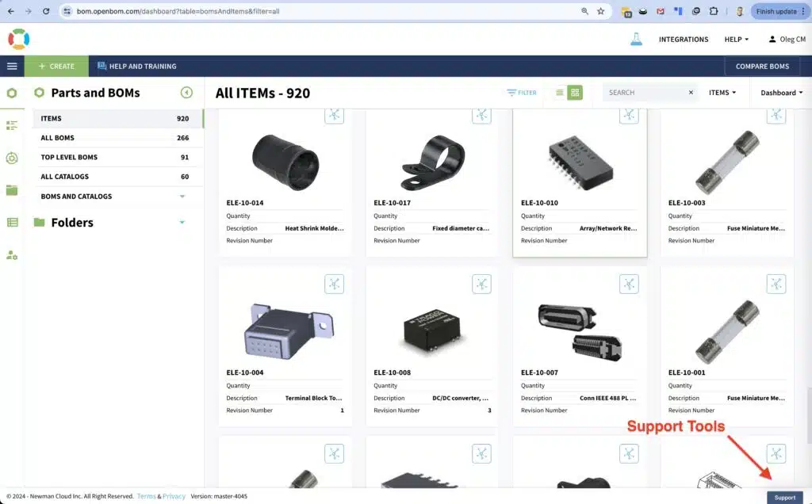Click in the SEARCH input field

(x=645, y=93)
